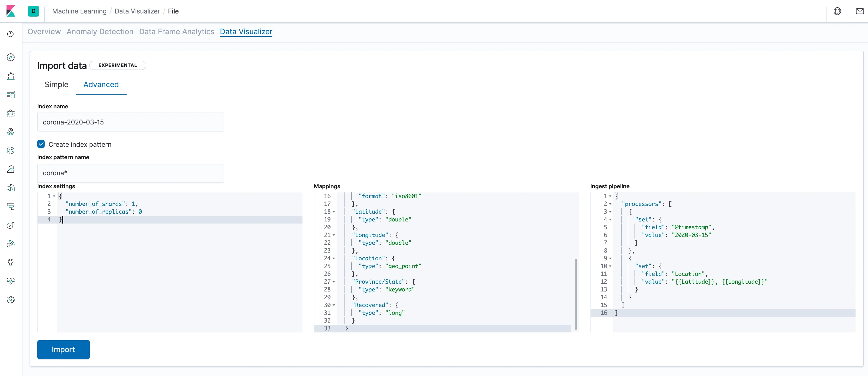Uncheck Create index pattern checkbox

pyautogui.click(x=41, y=144)
